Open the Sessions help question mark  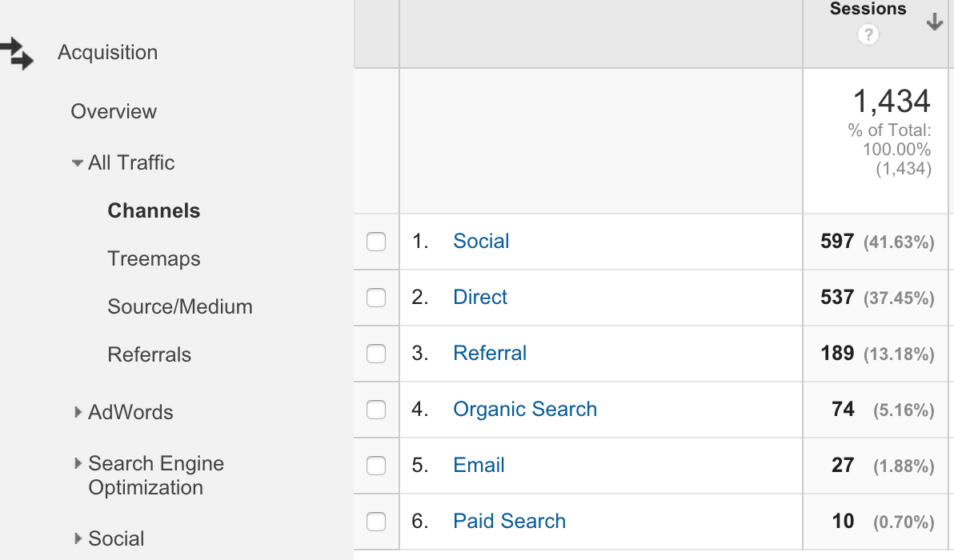click(867, 34)
